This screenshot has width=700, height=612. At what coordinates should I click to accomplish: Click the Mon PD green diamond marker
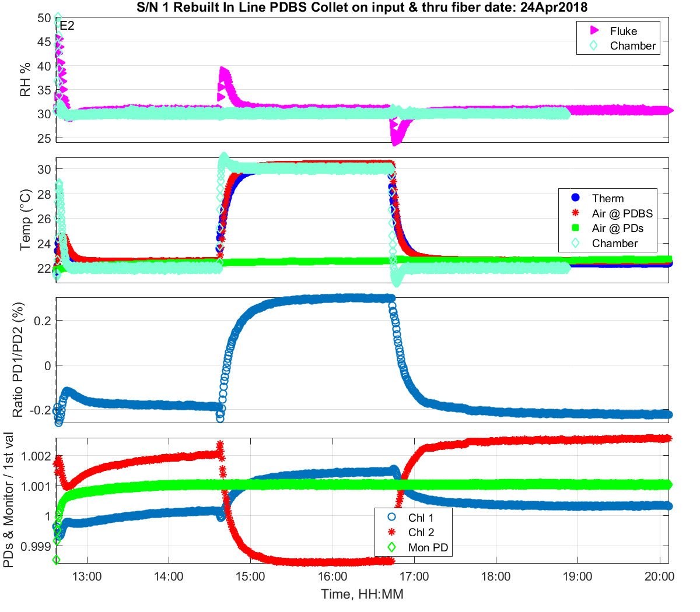point(391,547)
